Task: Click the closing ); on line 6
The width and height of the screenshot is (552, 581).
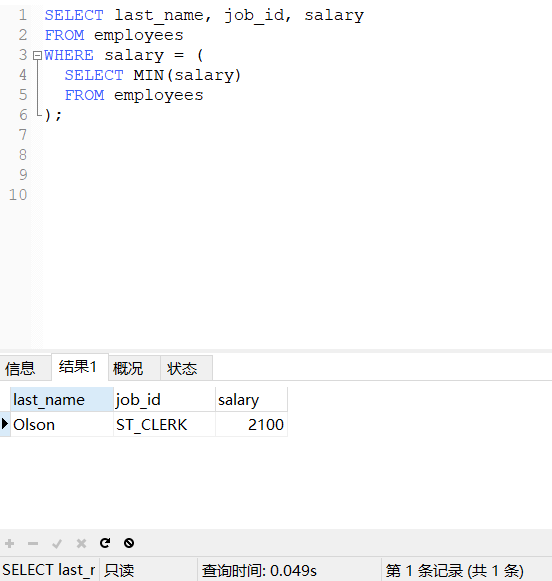Action: coord(53,115)
